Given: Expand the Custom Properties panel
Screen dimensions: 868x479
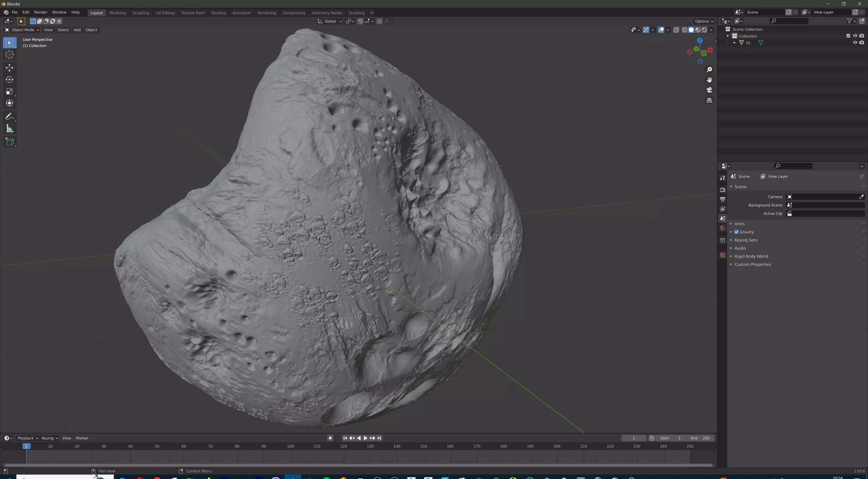Looking at the screenshot, I should coord(752,264).
